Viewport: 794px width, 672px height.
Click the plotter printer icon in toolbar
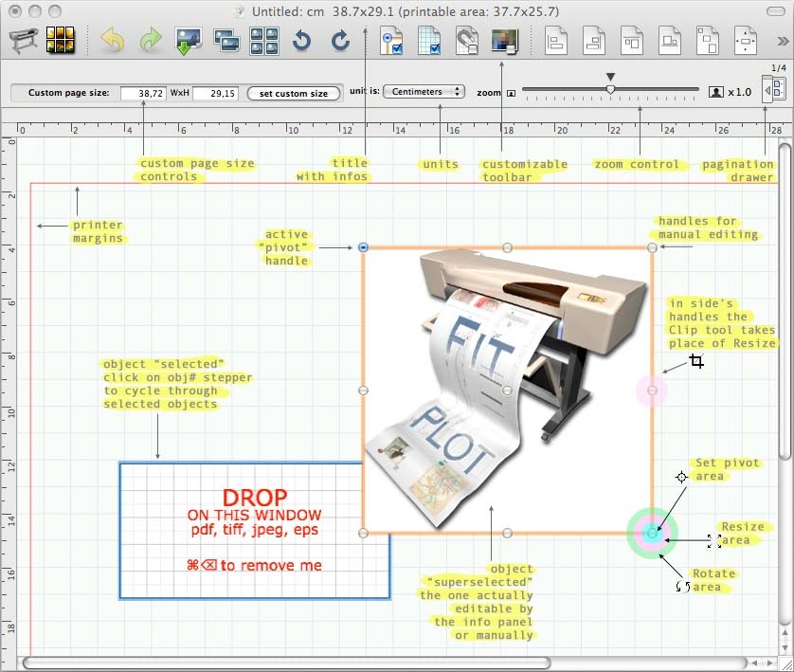pos(25,41)
